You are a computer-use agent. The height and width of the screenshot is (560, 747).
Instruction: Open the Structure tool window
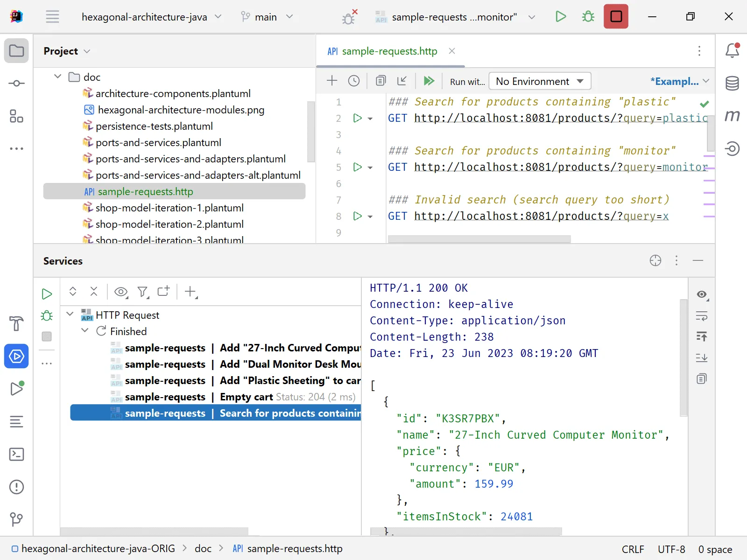16,116
